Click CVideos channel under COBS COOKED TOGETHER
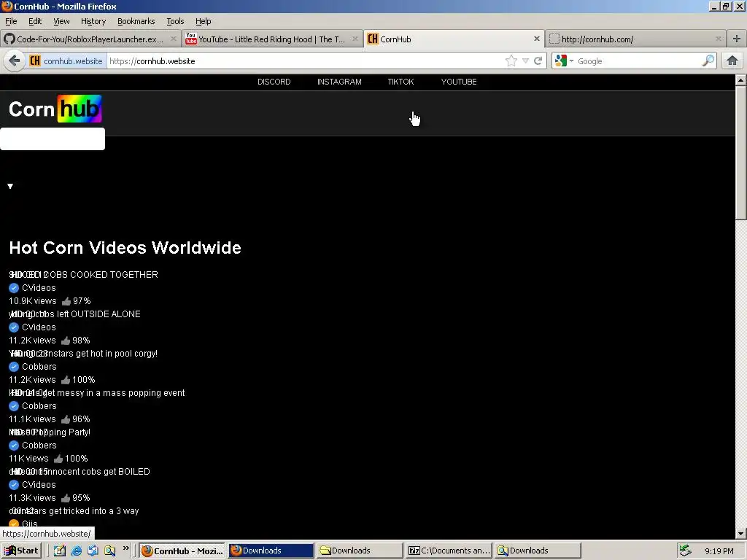The image size is (747, 560). pos(39,287)
